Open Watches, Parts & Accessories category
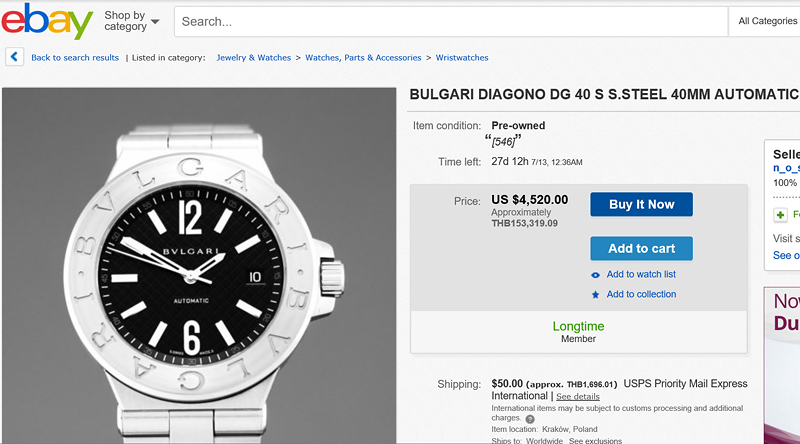 pyautogui.click(x=363, y=58)
